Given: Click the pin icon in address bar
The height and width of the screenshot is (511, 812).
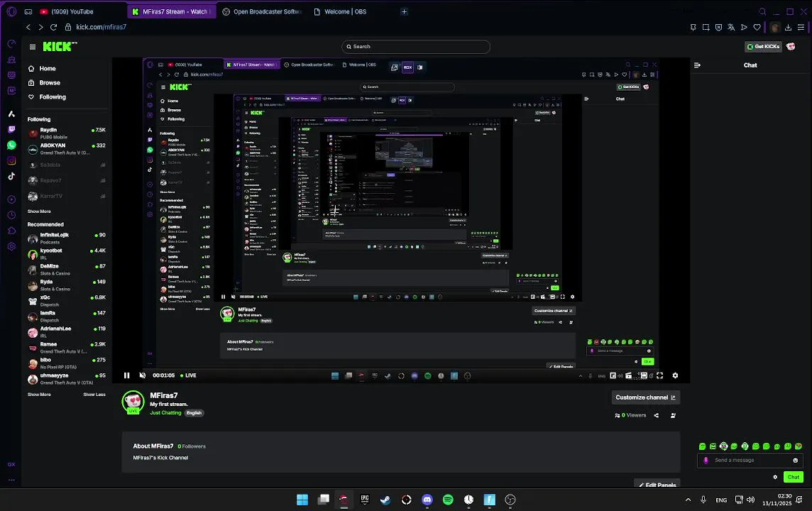Looking at the screenshot, I should (693, 27).
